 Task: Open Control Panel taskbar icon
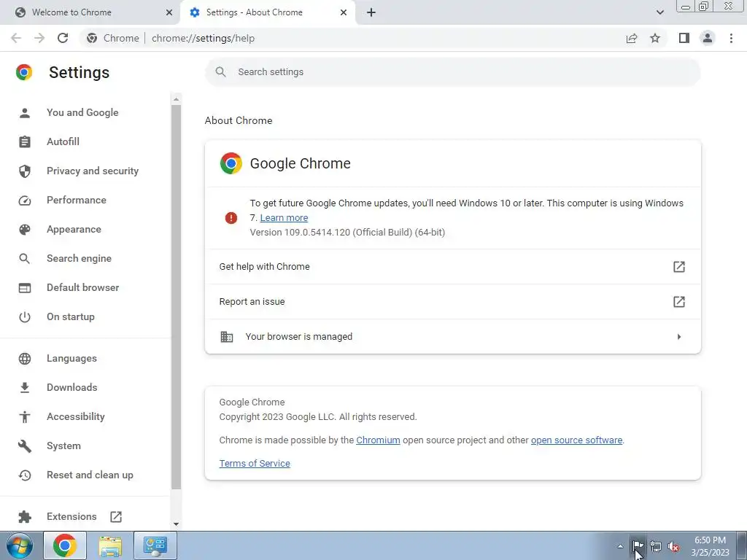click(155, 545)
